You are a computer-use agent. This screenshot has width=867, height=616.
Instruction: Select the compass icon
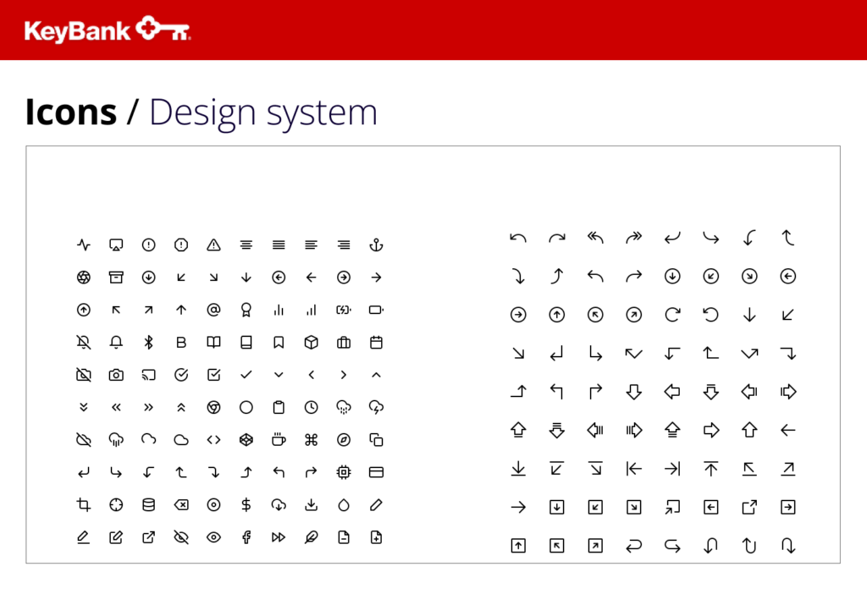pos(344,440)
